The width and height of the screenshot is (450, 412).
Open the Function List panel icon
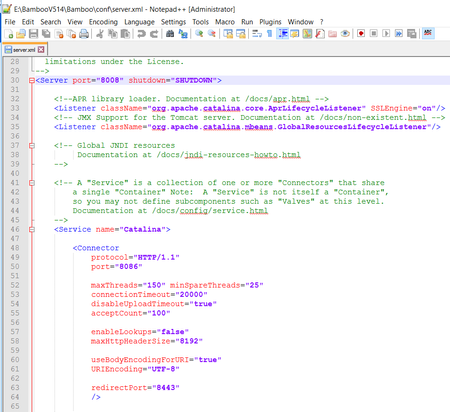coord(320,34)
